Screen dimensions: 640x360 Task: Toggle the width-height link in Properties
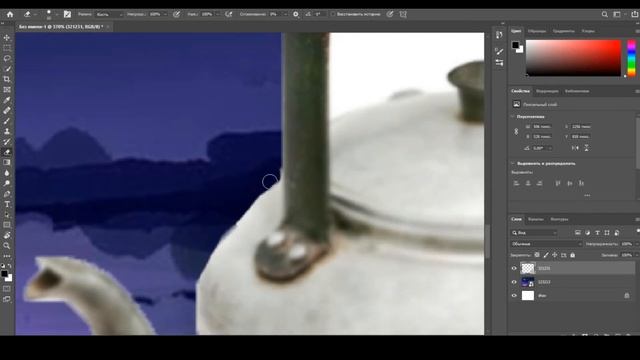516,131
